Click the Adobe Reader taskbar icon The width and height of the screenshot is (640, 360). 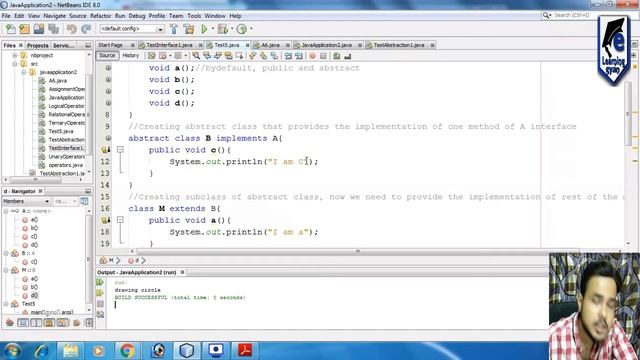pos(245,350)
